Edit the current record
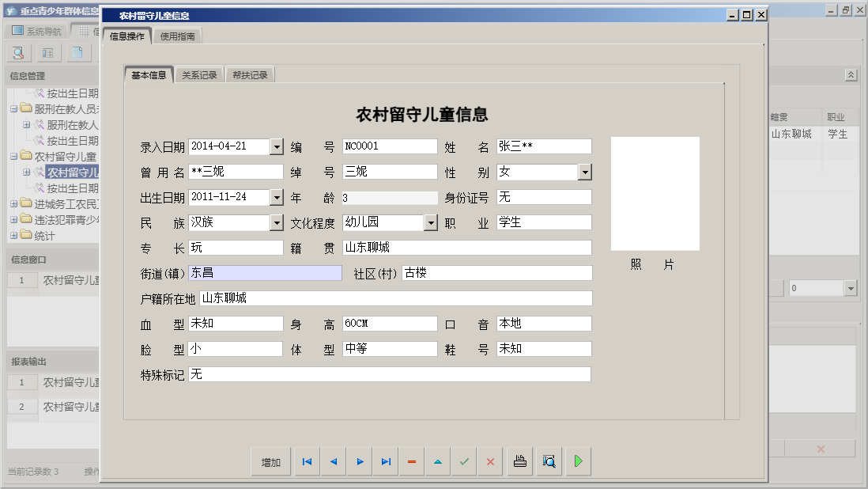The height and width of the screenshot is (489, 868). [437, 461]
